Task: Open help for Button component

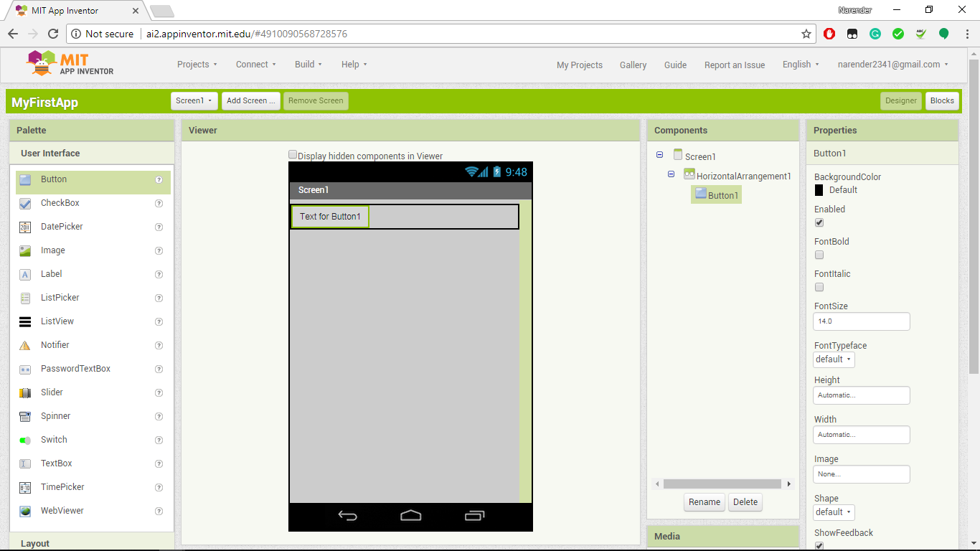Action: coord(159,180)
